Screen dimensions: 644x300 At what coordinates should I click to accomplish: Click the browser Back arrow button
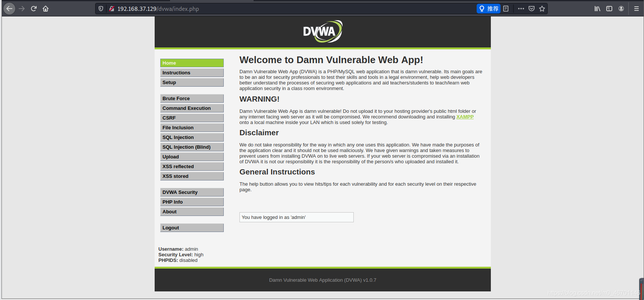point(9,9)
